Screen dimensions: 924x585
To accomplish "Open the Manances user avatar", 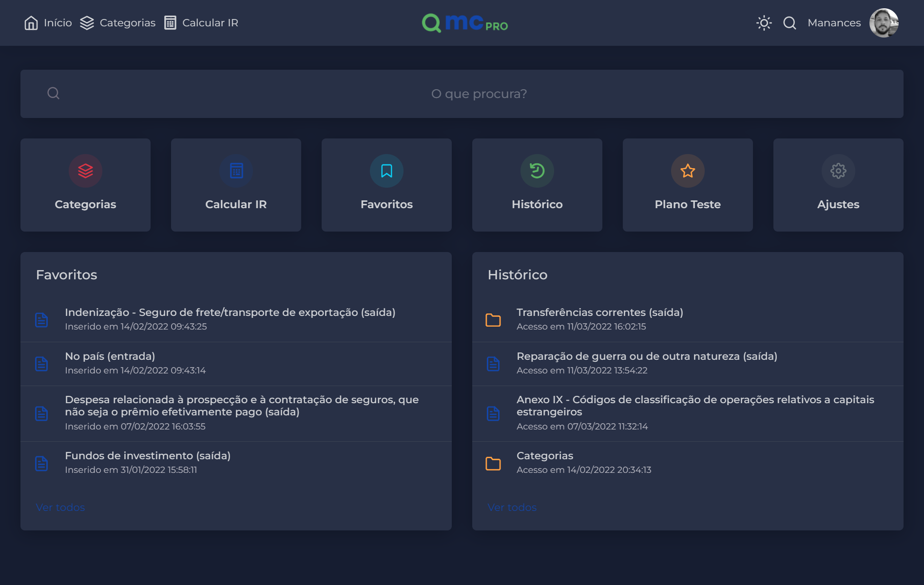I will pyautogui.click(x=884, y=23).
